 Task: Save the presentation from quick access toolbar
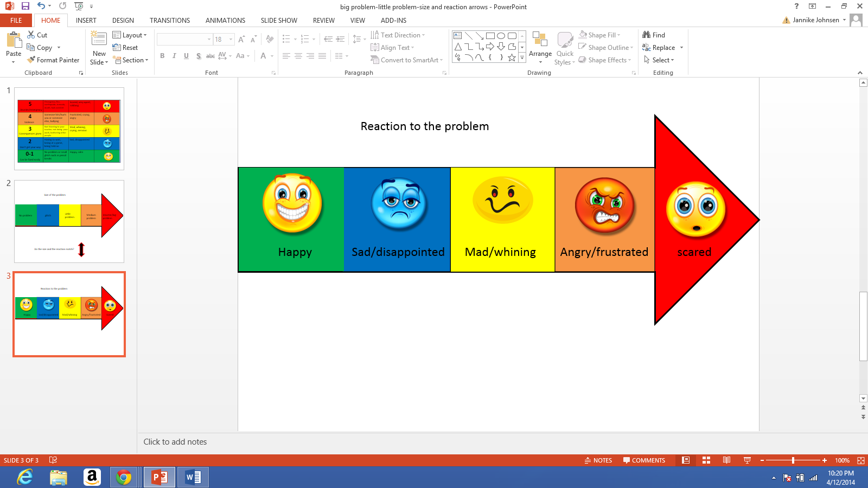click(x=25, y=6)
